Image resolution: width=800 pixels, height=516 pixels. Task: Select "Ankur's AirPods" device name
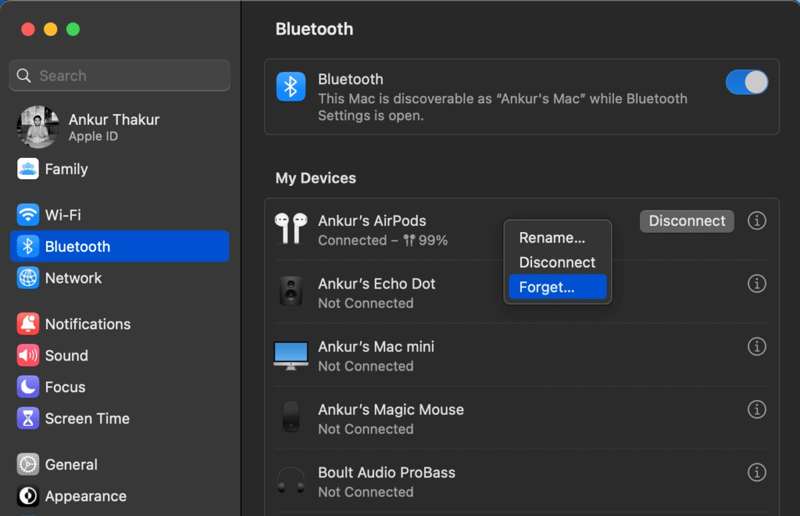tap(372, 220)
